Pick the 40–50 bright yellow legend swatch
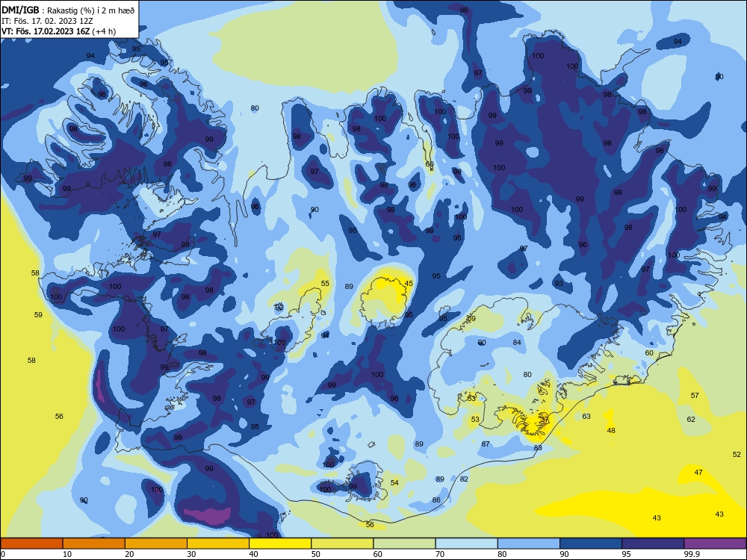 [280, 544]
